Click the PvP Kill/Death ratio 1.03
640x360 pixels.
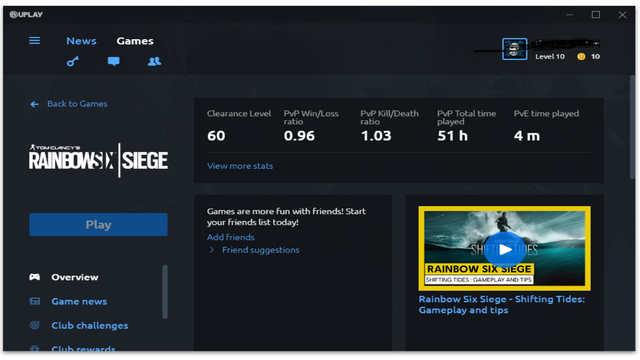376,136
